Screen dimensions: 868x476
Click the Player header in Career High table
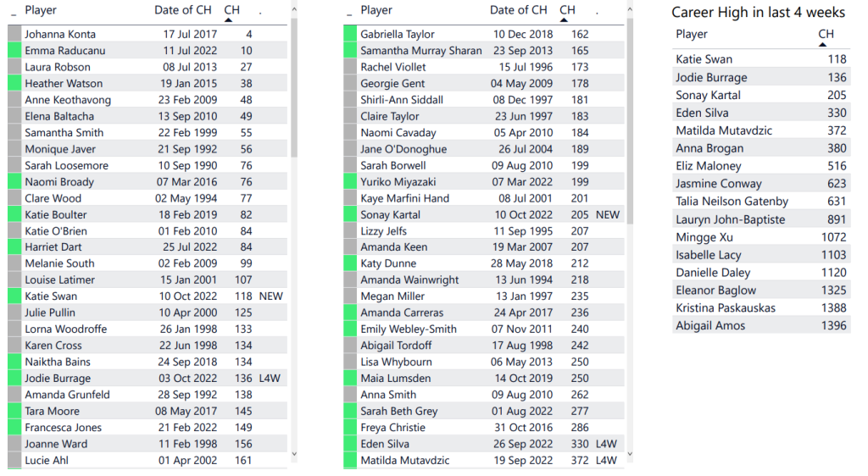pyautogui.click(x=692, y=34)
